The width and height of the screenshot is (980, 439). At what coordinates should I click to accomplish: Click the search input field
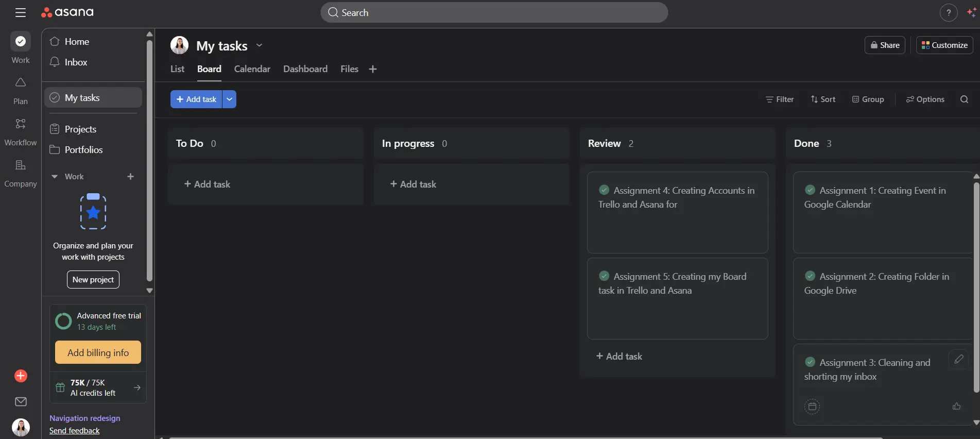[x=494, y=13]
